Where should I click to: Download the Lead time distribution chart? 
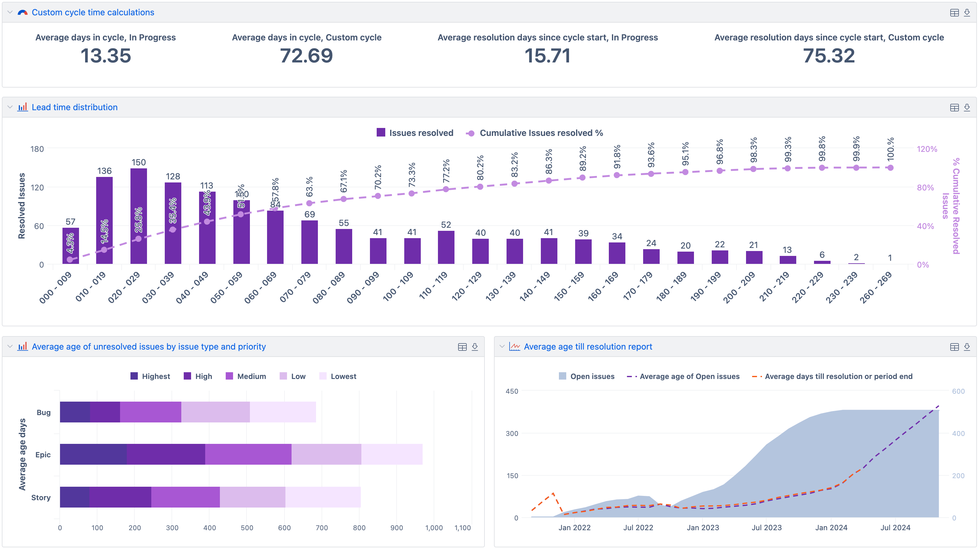[967, 108]
